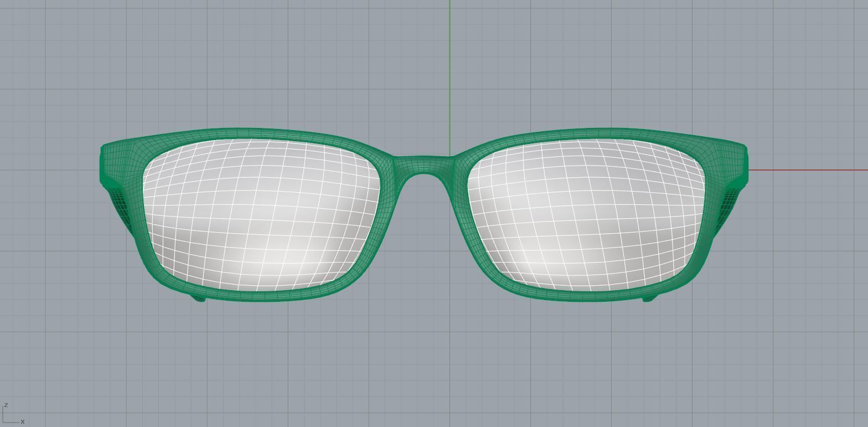Screen dimensions: 868x427
Task: Click the world axes icon showing z and x
Action: coord(13,414)
